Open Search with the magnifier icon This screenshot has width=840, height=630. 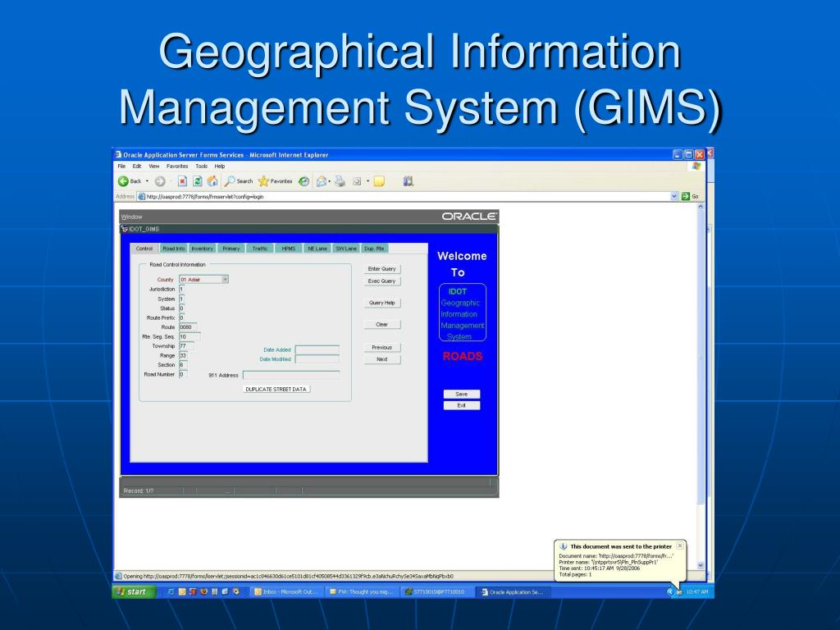click(x=230, y=181)
